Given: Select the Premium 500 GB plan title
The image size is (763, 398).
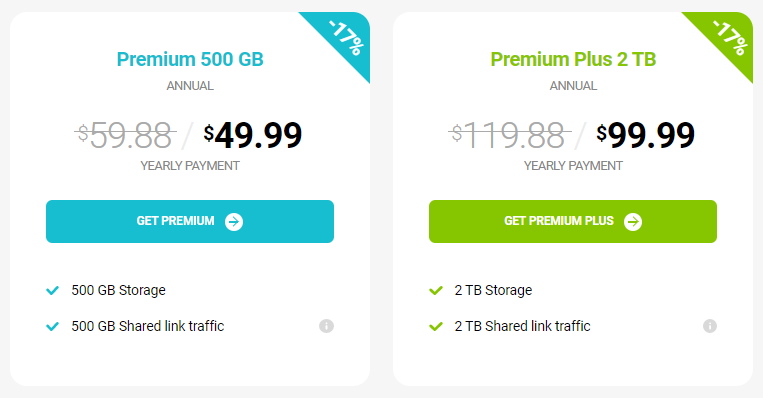Looking at the screenshot, I should pos(190,59).
